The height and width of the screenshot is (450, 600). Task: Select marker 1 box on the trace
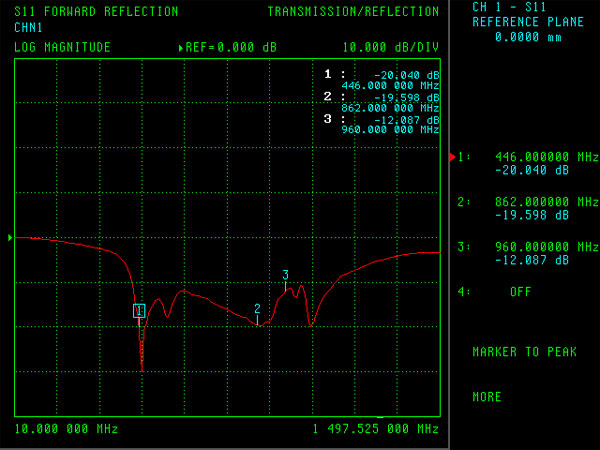coord(139,311)
